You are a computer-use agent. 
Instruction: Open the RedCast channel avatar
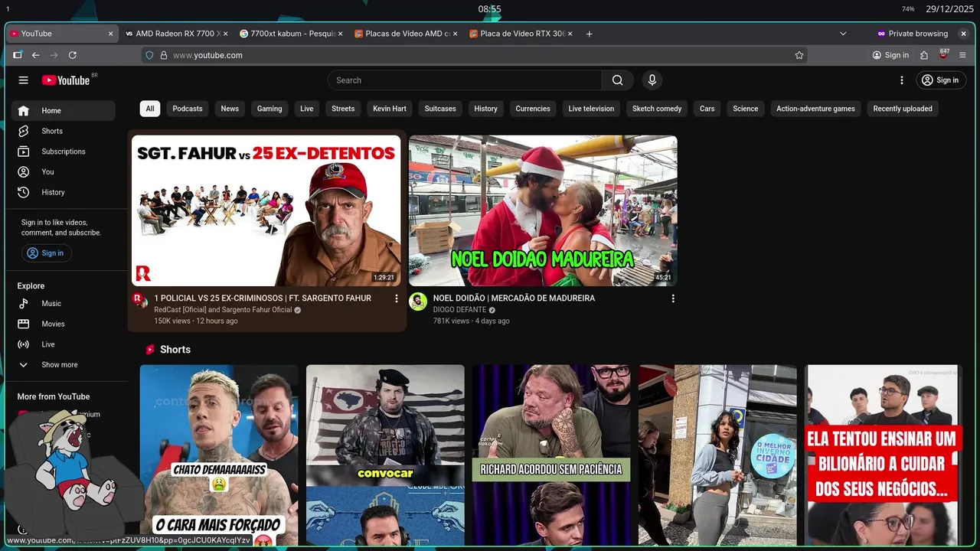(x=140, y=300)
